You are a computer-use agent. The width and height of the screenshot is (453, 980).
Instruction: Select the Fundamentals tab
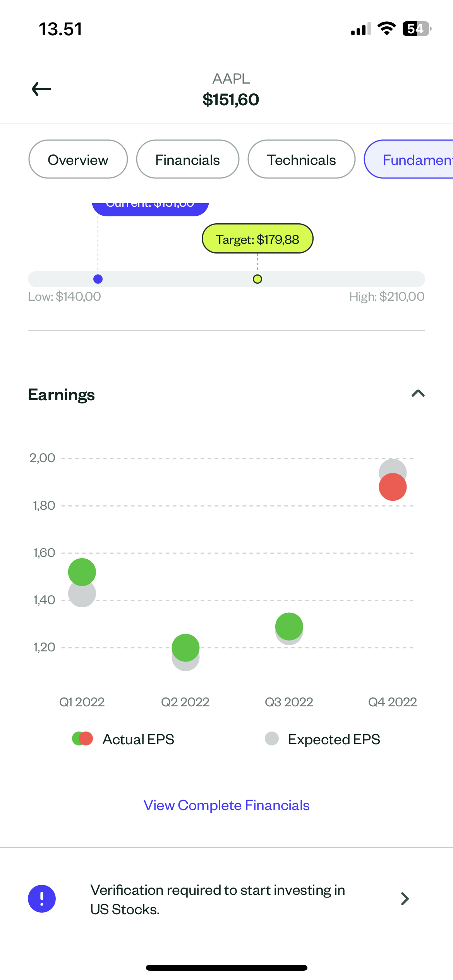click(410, 159)
